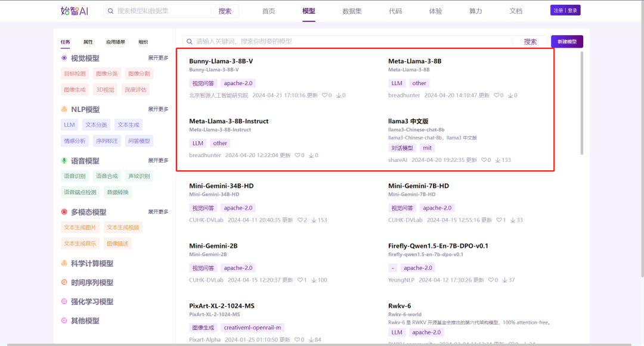Click the 其他模型 category icon
Viewport: 644px width, 346px height.
coord(64,320)
